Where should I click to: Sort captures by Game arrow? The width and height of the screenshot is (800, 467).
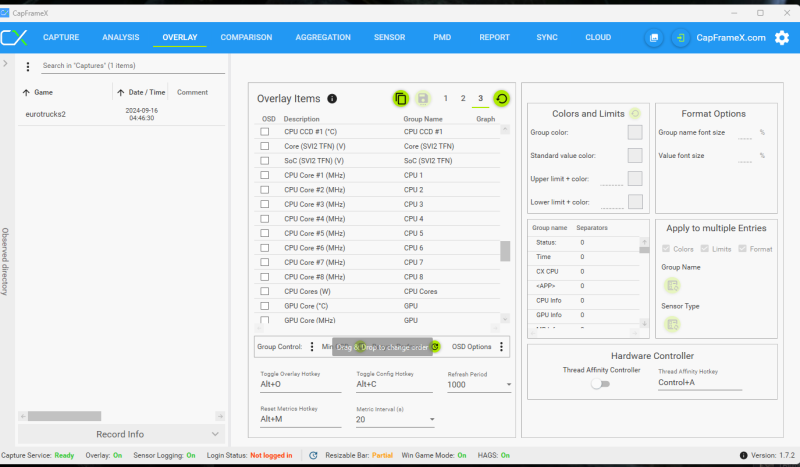pos(26,92)
